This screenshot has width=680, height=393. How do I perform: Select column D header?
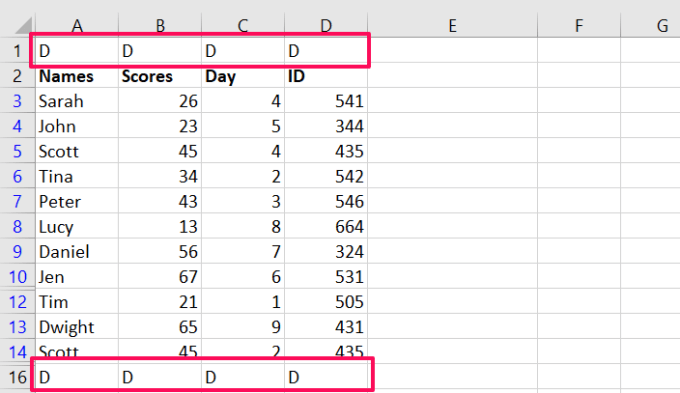click(x=326, y=25)
